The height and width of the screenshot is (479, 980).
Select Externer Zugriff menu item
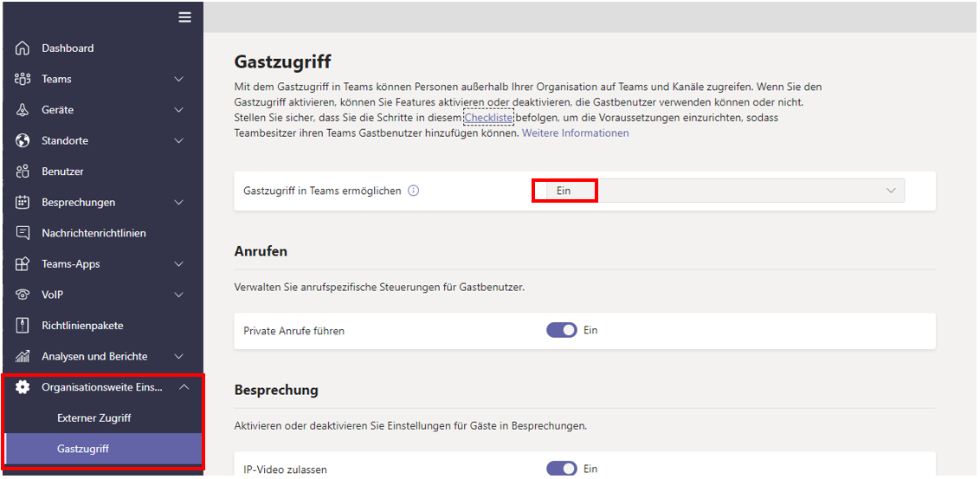click(x=93, y=418)
